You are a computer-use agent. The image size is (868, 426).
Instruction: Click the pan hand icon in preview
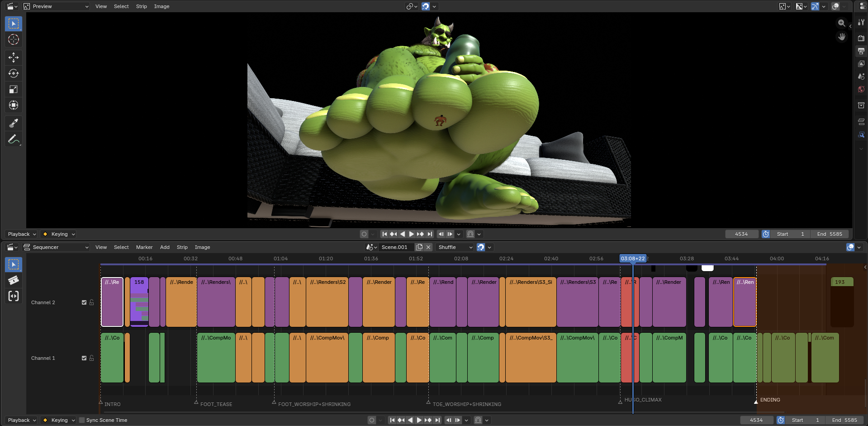(841, 37)
